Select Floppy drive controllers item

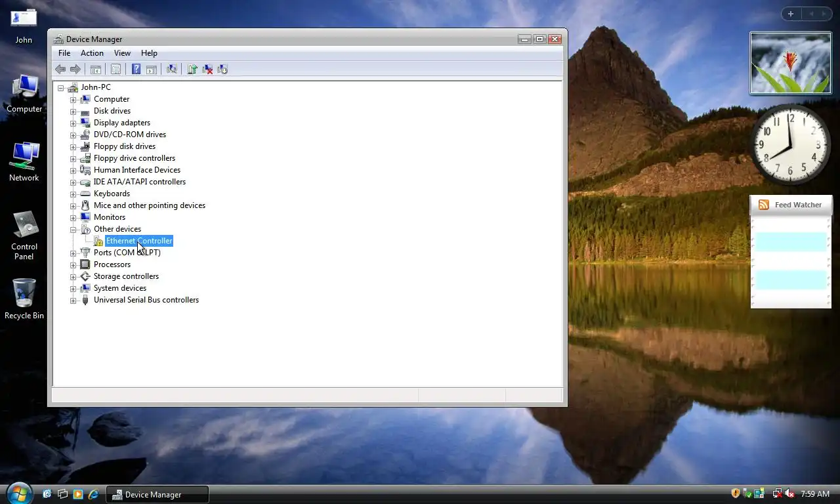click(134, 158)
